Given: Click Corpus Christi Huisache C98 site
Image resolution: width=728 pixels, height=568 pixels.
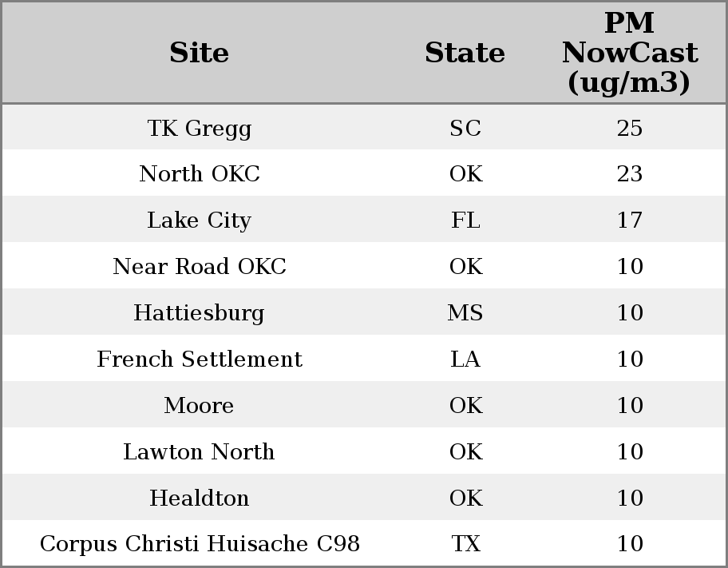Looking at the screenshot, I should pyautogui.click(x=200, y=543).
